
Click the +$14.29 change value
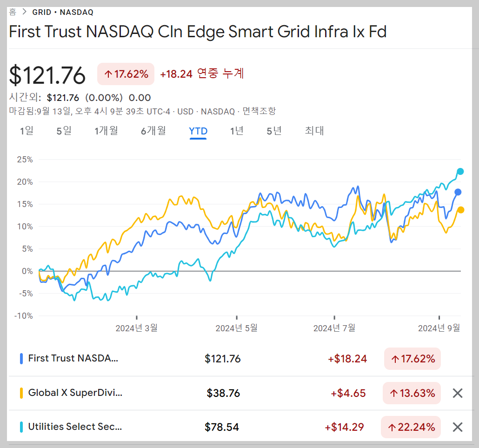pyautogui.click(x=344, y=427)
